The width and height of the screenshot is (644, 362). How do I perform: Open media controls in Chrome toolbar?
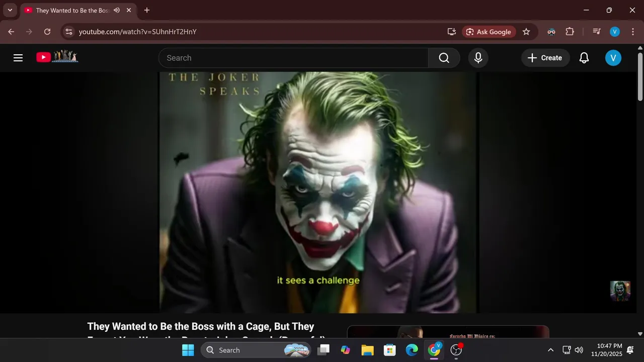coord(597,32)
